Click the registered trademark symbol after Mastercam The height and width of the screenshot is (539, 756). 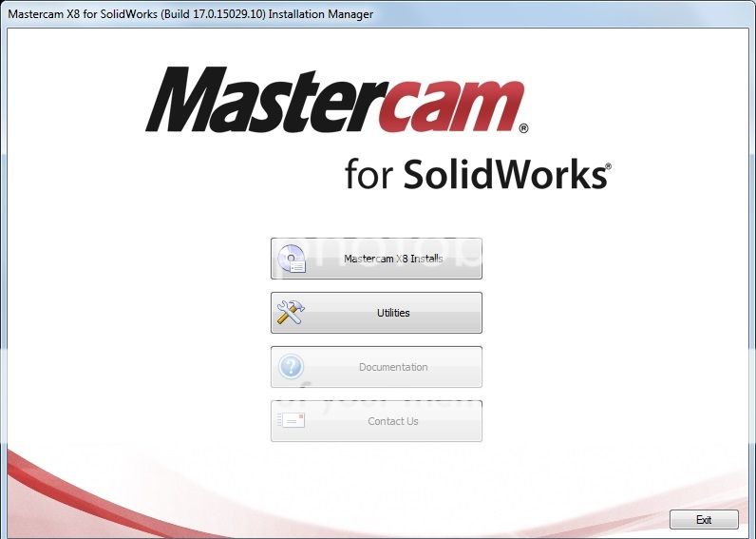[x=523, y=127]
